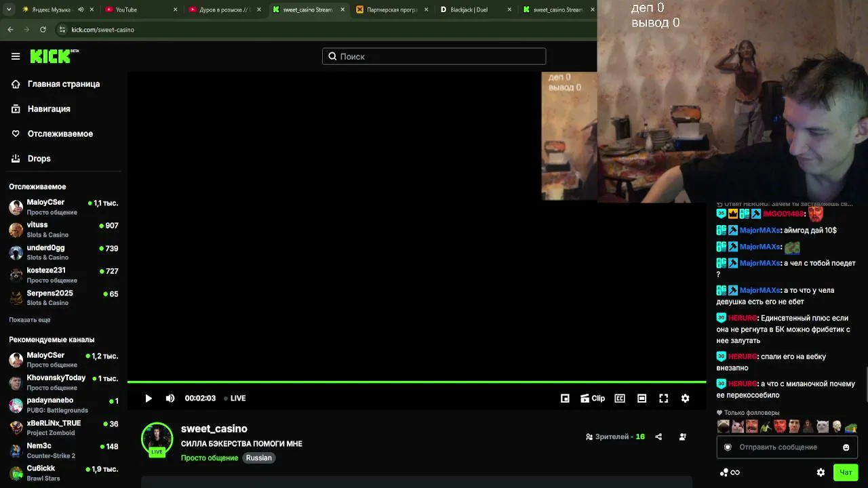The image size is (868, 488).
Task: Seek on the green stream progress bar
Action: tap(416, 382)
